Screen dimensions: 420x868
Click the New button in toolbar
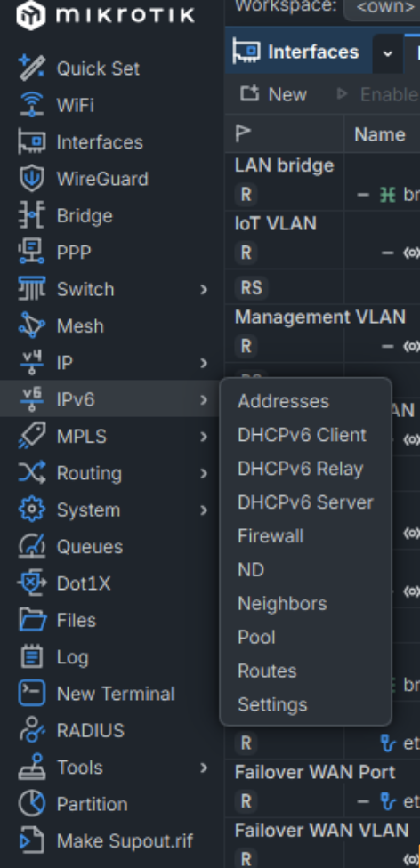[274, 94]
